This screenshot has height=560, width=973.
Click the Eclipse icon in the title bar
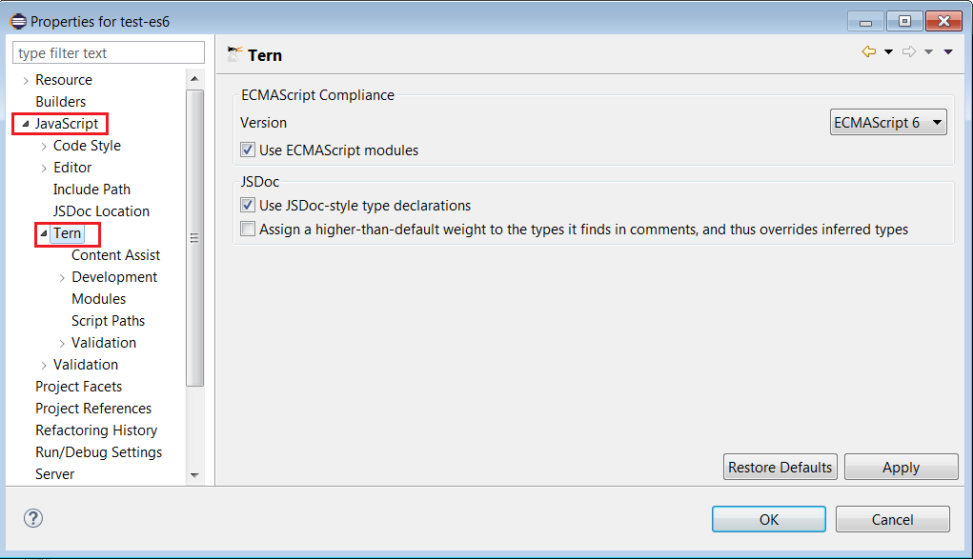pyautogui.click(x=16, y=20)
